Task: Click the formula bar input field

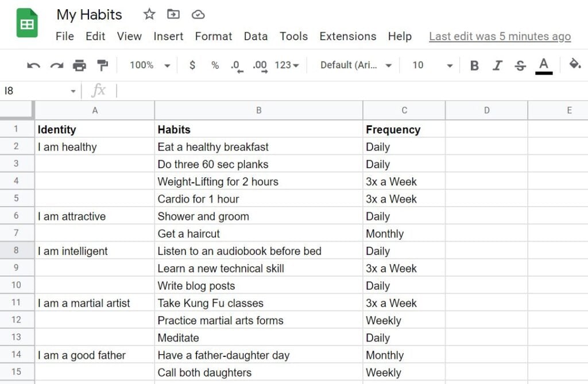Action: click(345, 91)
